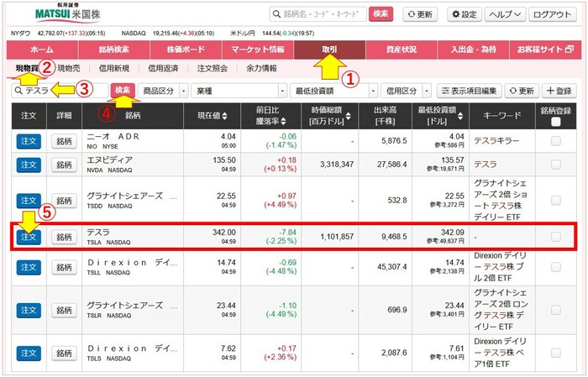Check the 銘柄登録 box for TSLL row
The height and width of the screenshot is (377, 588).
[x=556, y=267]
